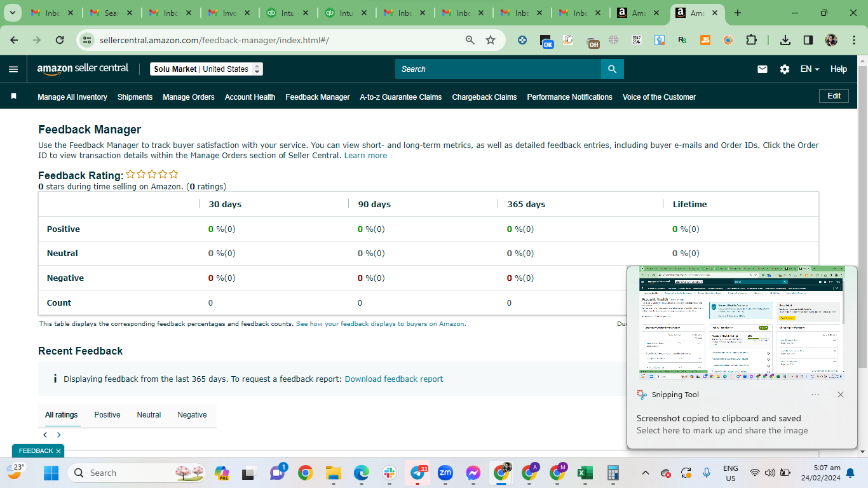Open Manage All Inventory menu item
The image size is (868, 488).
[x=72, y=97]
